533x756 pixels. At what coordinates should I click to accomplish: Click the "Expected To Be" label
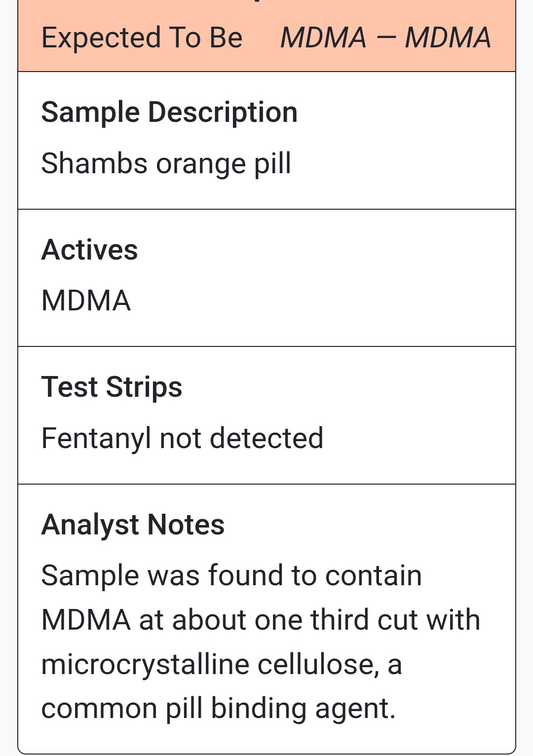click(x=142, y=38)
